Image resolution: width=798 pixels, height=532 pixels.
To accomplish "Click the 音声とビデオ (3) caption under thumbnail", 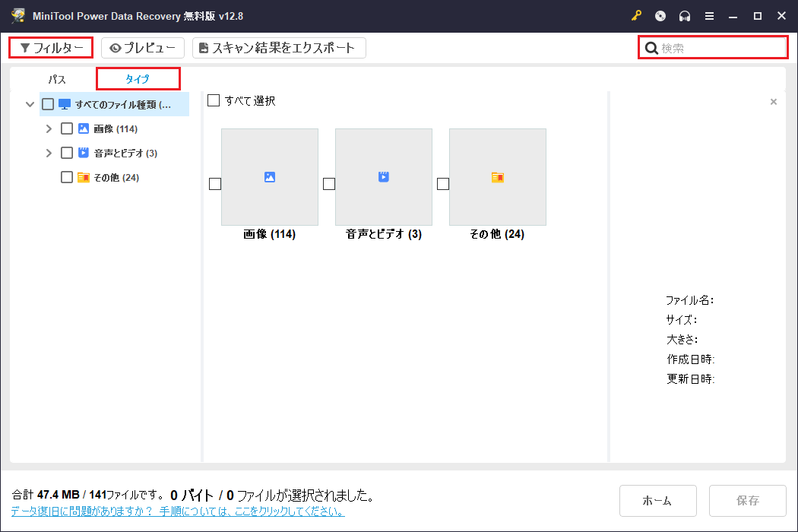I will click(x=384, y=234).
